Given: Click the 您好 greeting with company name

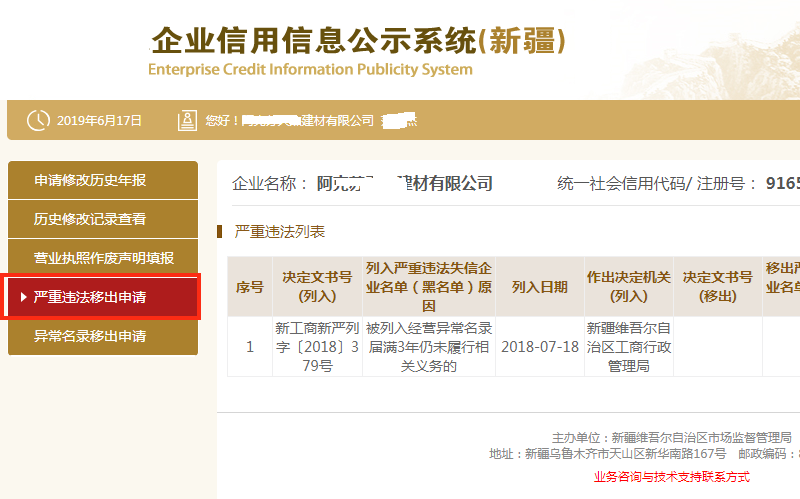Looking at the screenshot, I should click(x=310, y=121).
